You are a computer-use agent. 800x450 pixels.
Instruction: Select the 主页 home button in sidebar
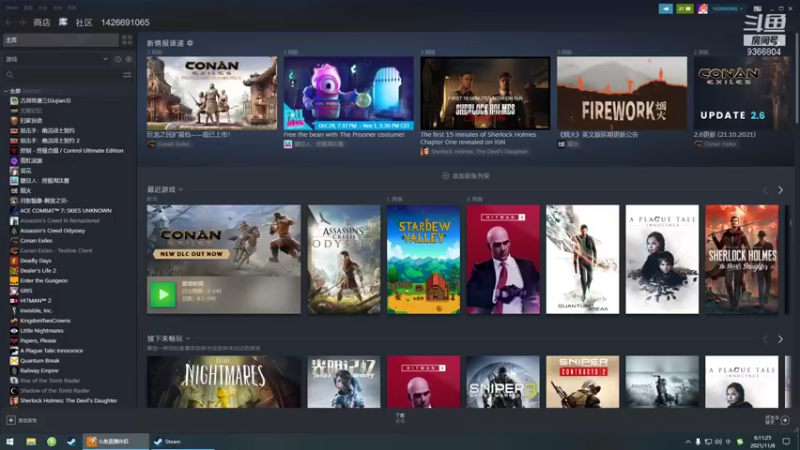[61, 40]
